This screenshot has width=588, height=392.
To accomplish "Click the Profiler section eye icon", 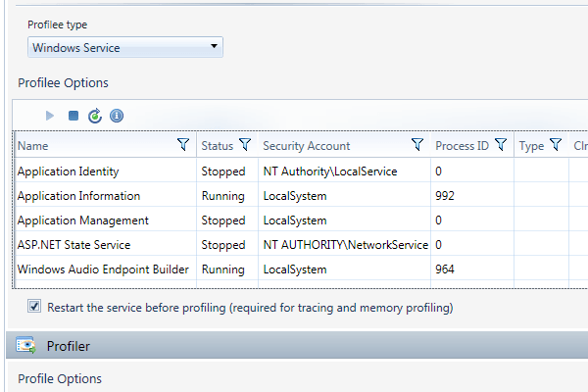I will (25, 345).
